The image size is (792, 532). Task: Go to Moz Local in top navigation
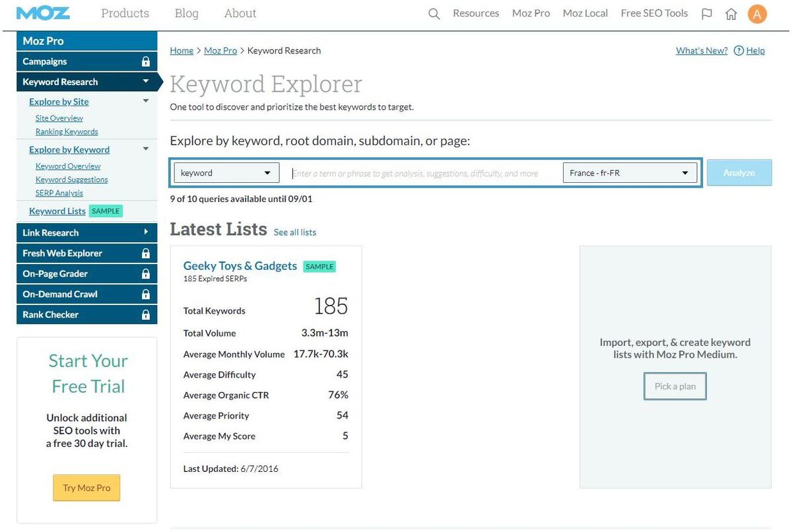click(x=585, y=13)
